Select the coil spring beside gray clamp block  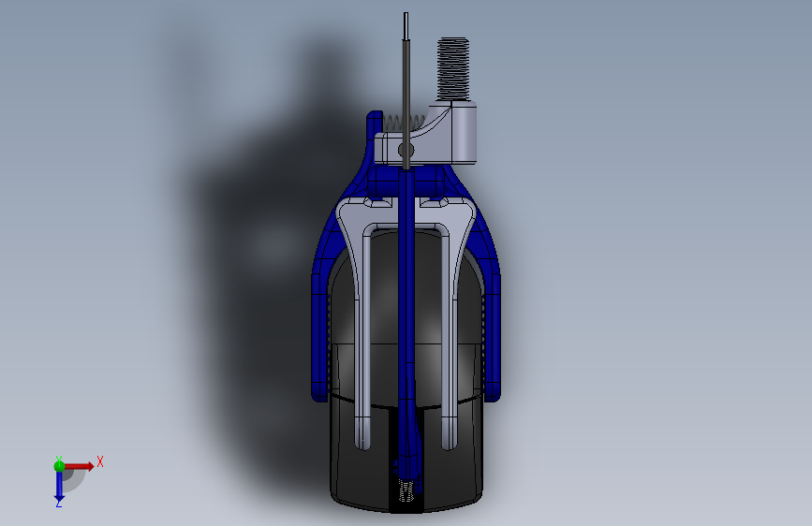click(x=404, y=124)
